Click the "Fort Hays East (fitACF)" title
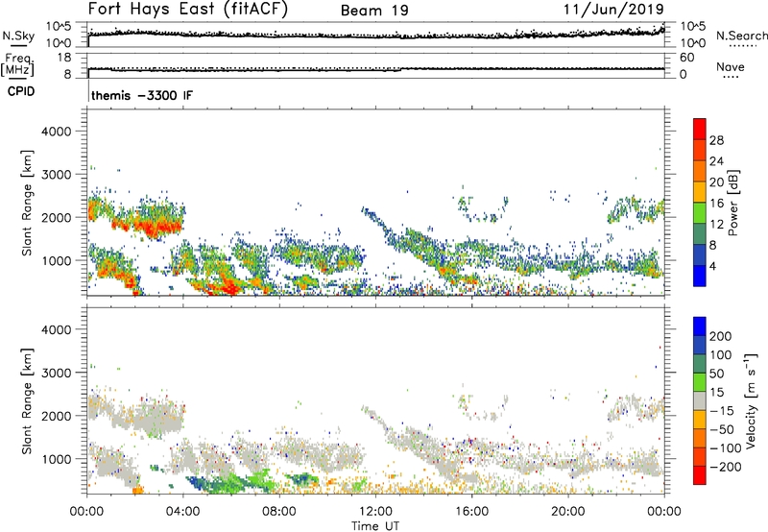The image size is (768, 532). click(188, 10)
